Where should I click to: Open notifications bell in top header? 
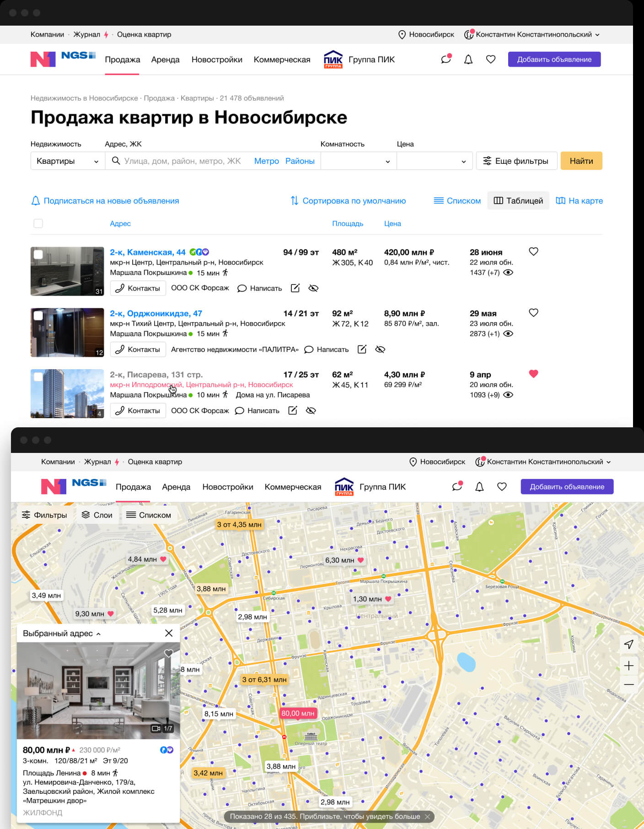(468, 59)
